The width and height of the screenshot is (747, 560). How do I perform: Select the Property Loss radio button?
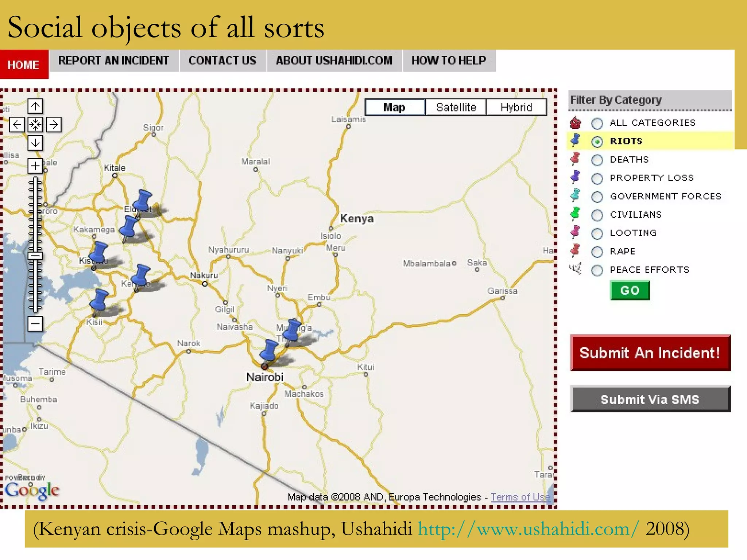coord(597,179)
